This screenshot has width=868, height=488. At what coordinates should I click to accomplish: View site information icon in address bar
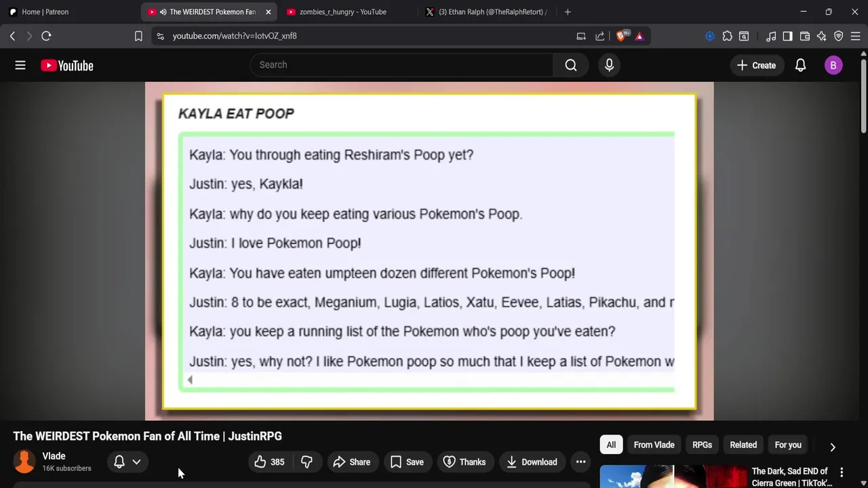coord(160,36)
